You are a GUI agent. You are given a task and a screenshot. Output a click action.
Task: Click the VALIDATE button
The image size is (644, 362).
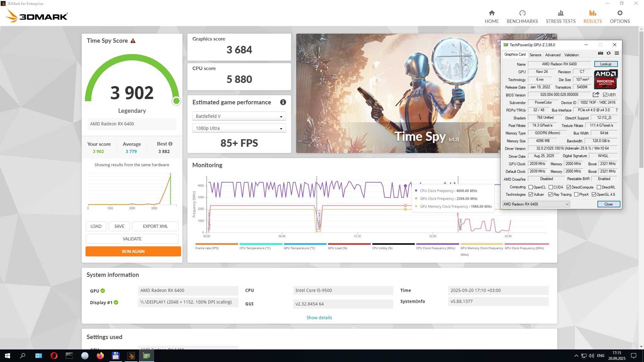click(132, 239)
